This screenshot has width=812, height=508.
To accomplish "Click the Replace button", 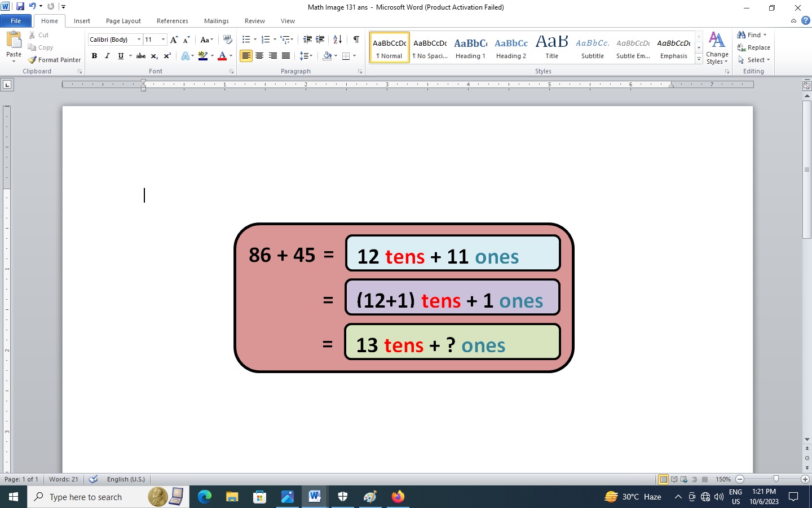I will pos(754,47).
